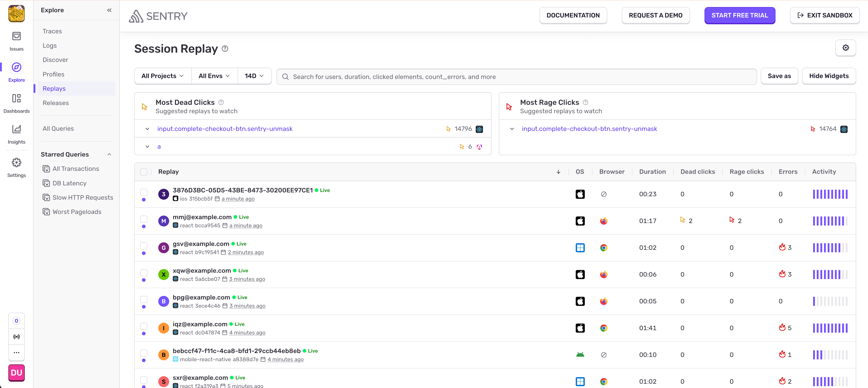Open the All Projects dropdown
The image size is (868, 388).
tap(162, 76)
